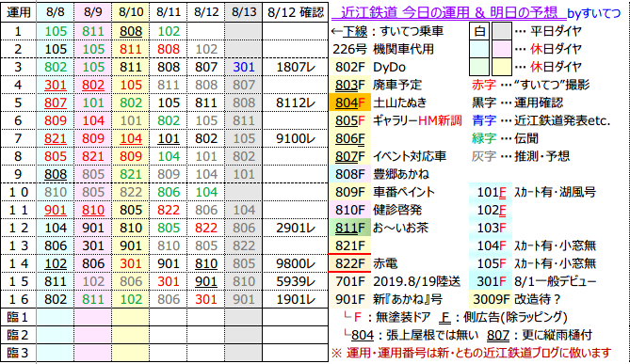Click the byすいてつ author text

594,14
